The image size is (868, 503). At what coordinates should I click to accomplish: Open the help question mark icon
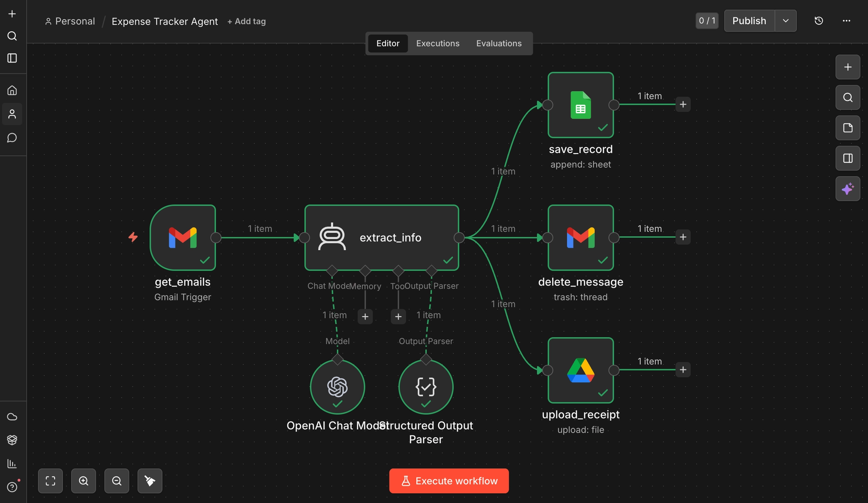12,487
